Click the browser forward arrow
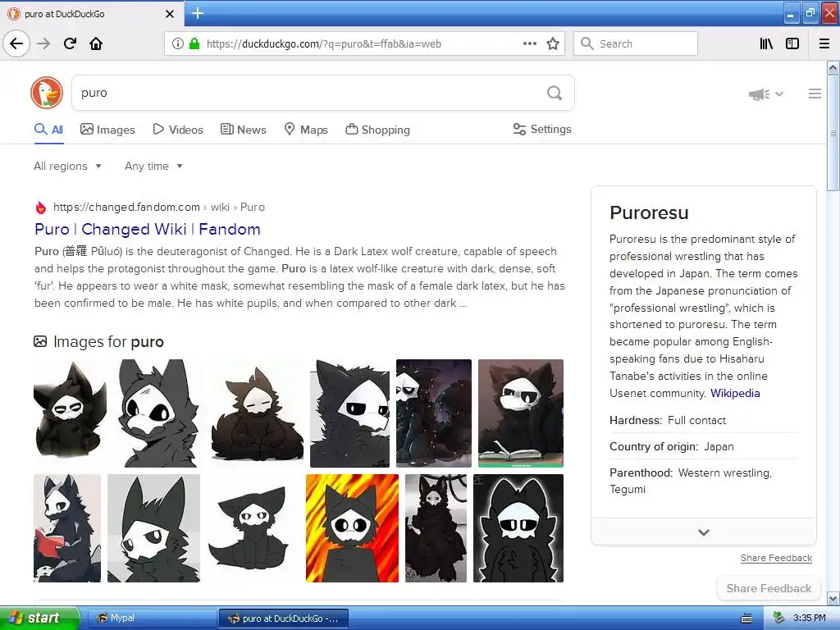 (x=43, y=43)
